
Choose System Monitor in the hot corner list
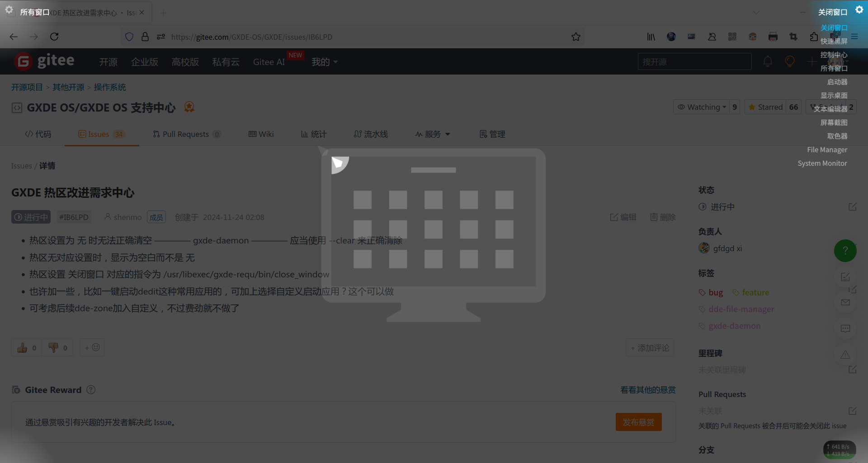pos(822,163)
